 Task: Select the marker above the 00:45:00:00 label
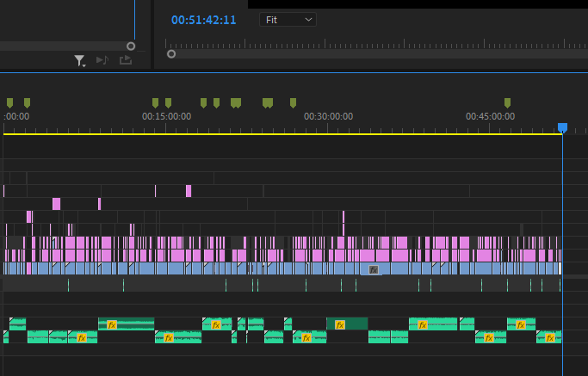[507, 102]
